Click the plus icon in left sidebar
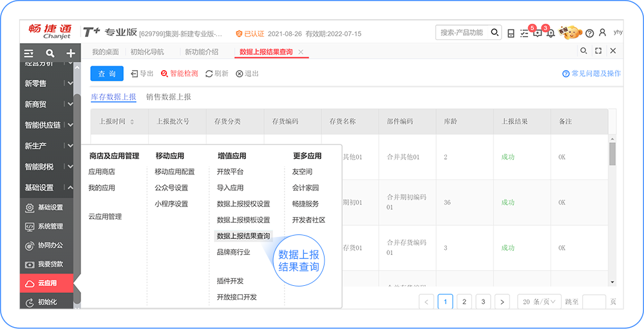Viewport: 644px width, 329px height. click(71, 53)
